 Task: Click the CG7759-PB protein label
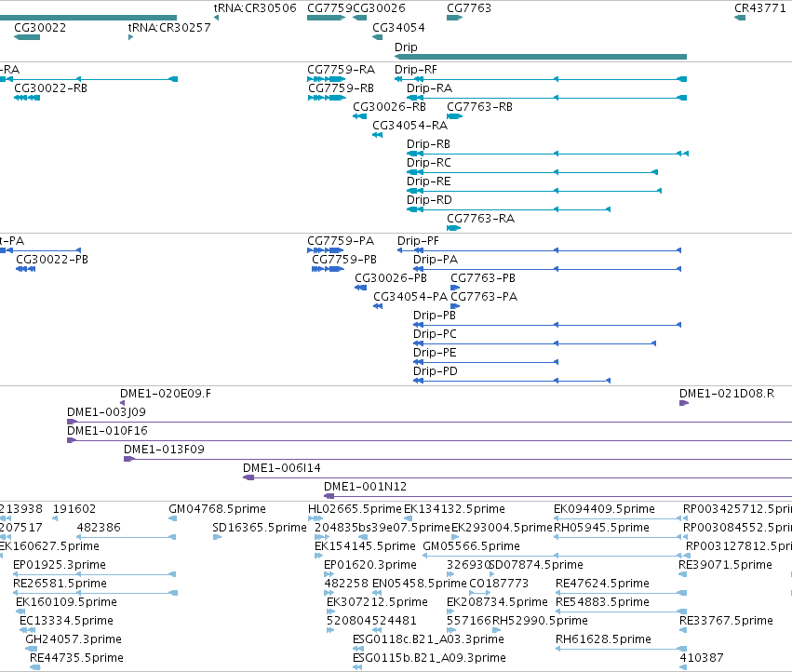pyautogui.click(x=344, y=260)
